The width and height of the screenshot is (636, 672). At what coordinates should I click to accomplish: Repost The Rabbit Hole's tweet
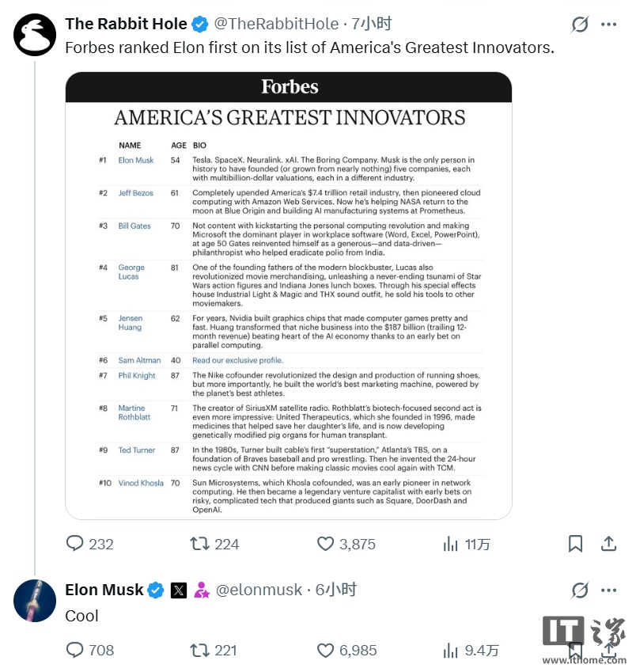201,544
